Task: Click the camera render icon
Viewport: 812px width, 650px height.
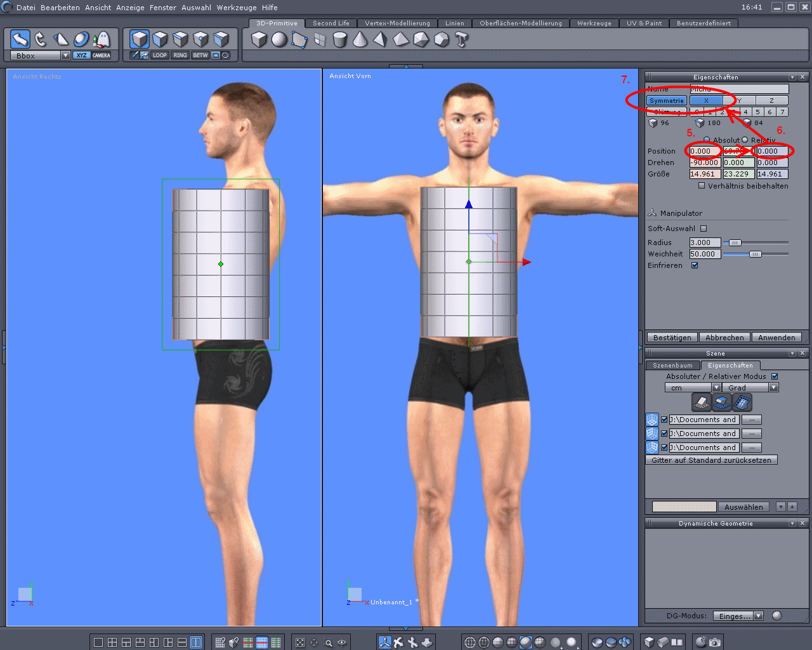Action: coord(715,642)
